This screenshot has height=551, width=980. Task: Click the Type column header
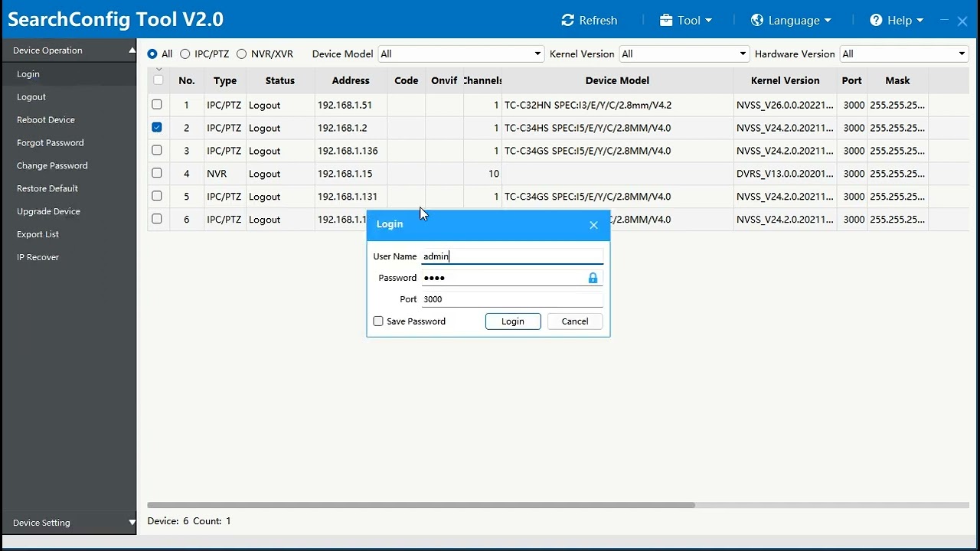pos(225,80)
